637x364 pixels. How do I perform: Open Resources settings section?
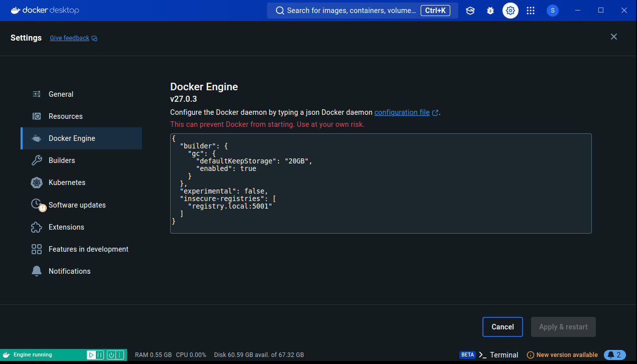pos(81,116)
